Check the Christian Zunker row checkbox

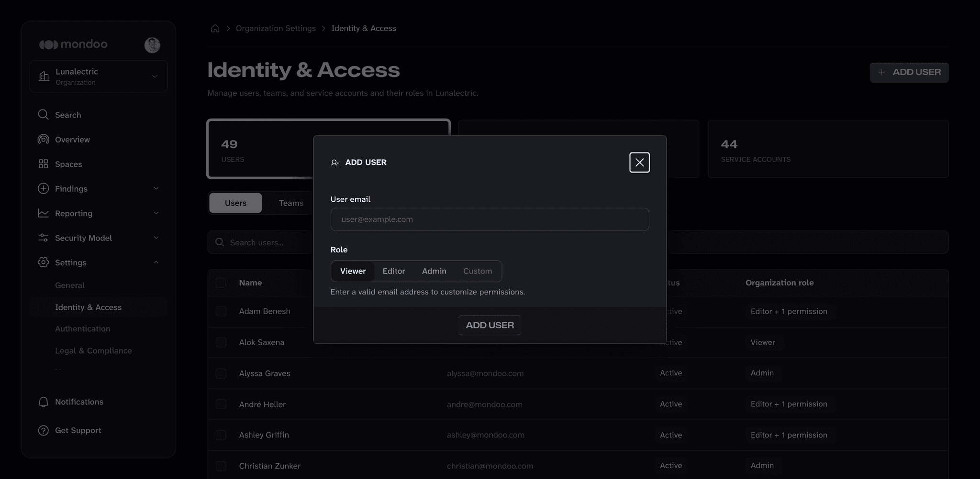pyautogui.click(x=221, y=466)
